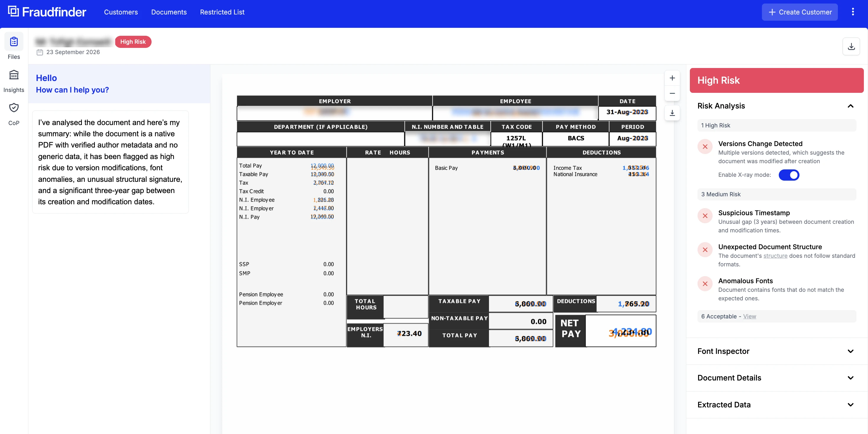Screen dimensions: 868x434
Task: Click the red High Risk banner
Action: click(776, 80)
